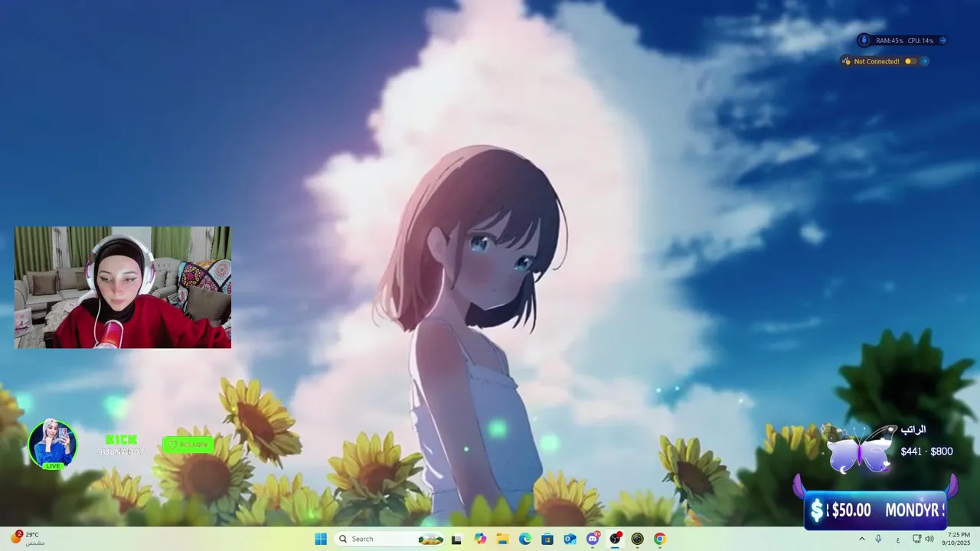Screen dimensions: 980x551
Task: Open Google Chrome from the taskbar
Action: click(659, 540)
